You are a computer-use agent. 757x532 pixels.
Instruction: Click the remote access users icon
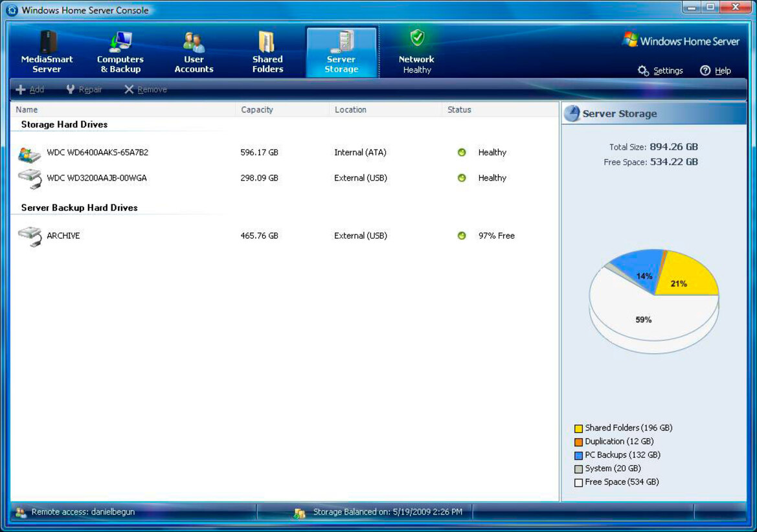point(21,512)
